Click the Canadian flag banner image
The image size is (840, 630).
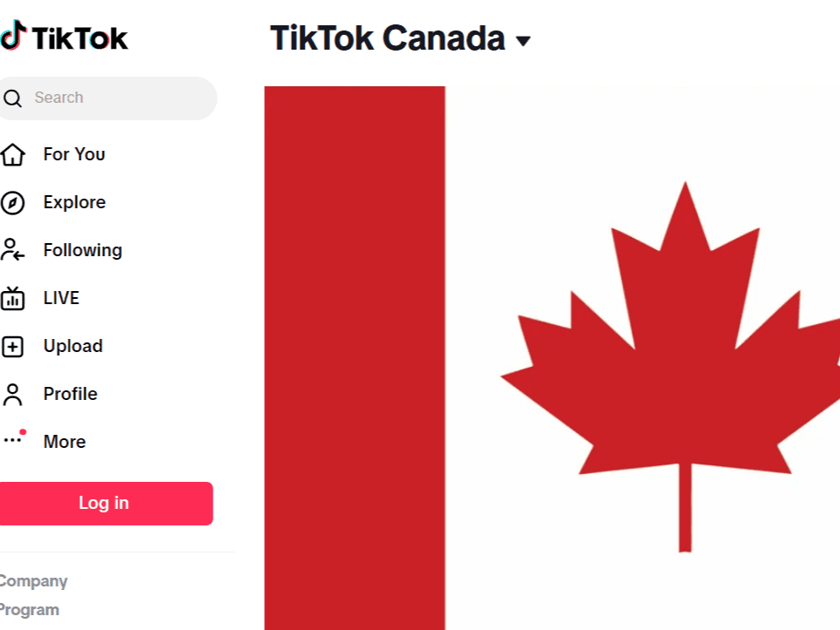(552, 357)
